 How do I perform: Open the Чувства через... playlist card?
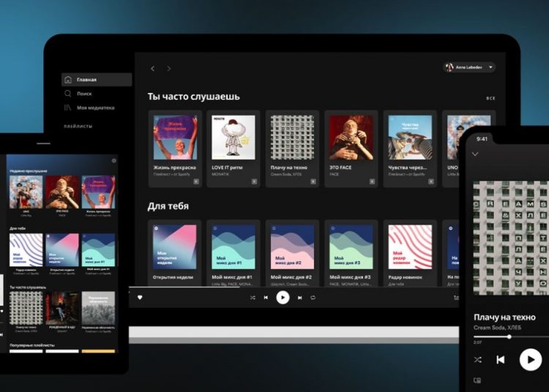pyautogui.click(x=410, y=148)
